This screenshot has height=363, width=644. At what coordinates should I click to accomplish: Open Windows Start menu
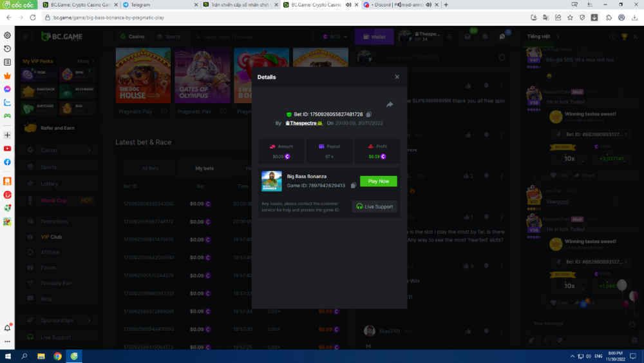click(x=8, y=356)
